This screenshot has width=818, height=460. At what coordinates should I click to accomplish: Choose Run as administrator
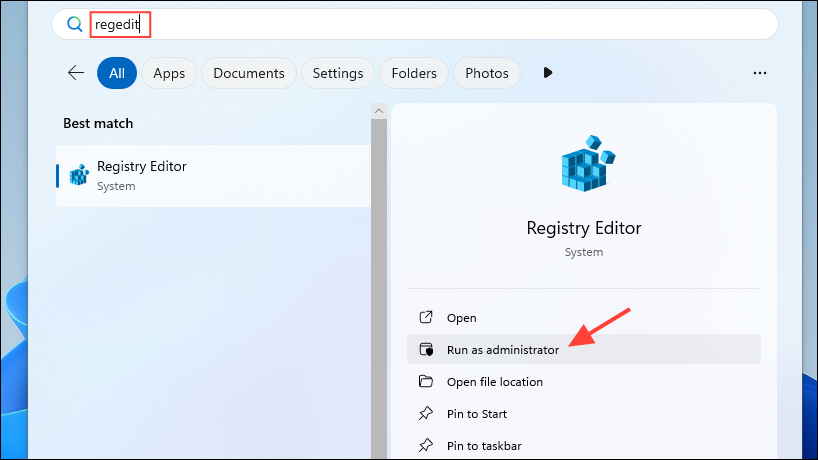coord(584,349)
